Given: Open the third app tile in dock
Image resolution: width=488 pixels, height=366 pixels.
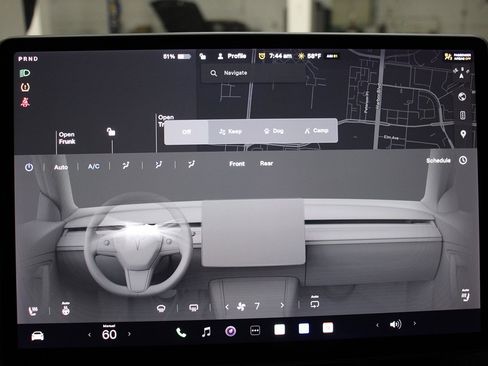Looking at the screenshot, I should pyautogui.click(x=328, y=328).
